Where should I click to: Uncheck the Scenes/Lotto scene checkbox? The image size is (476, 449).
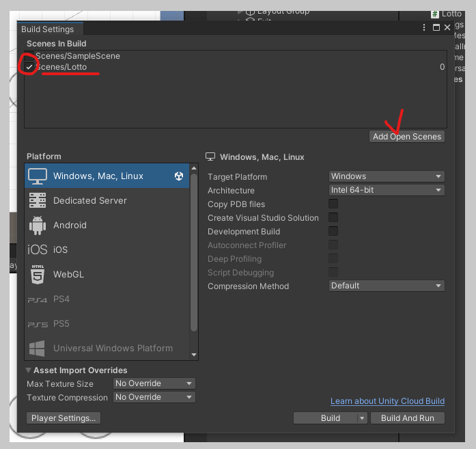(x=29, y=67)
